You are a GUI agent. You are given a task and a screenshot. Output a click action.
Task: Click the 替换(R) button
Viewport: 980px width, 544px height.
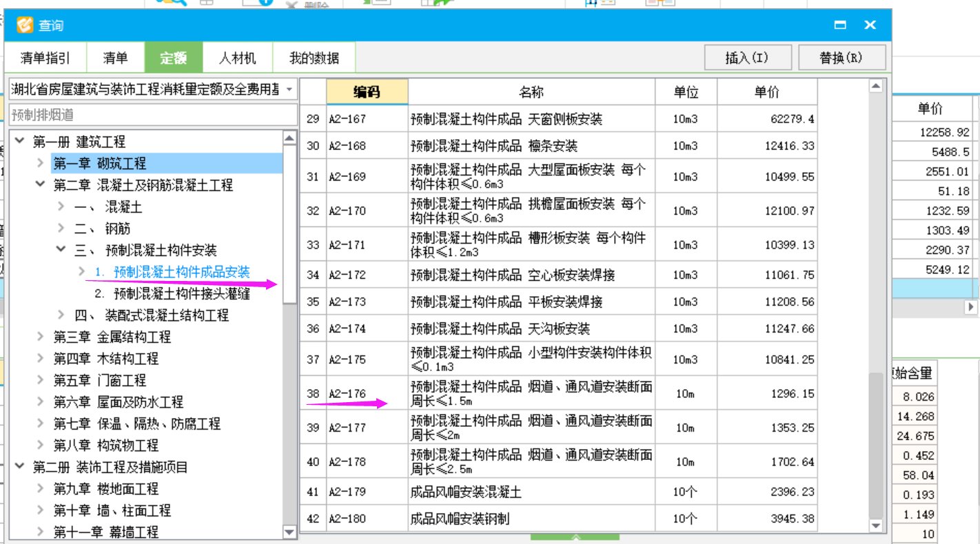(x=841, y=58)
